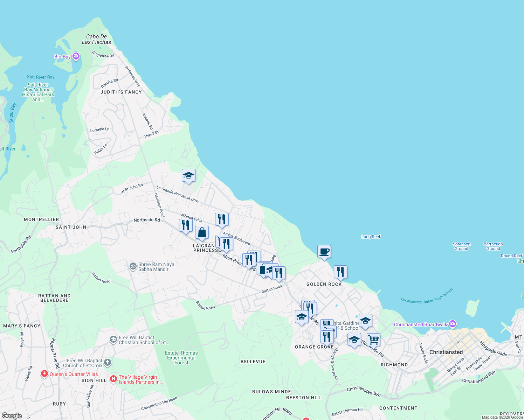524x420 pixels.
Task: Open the Queen's Quarter Villas lodging icon
Action: 44,374
